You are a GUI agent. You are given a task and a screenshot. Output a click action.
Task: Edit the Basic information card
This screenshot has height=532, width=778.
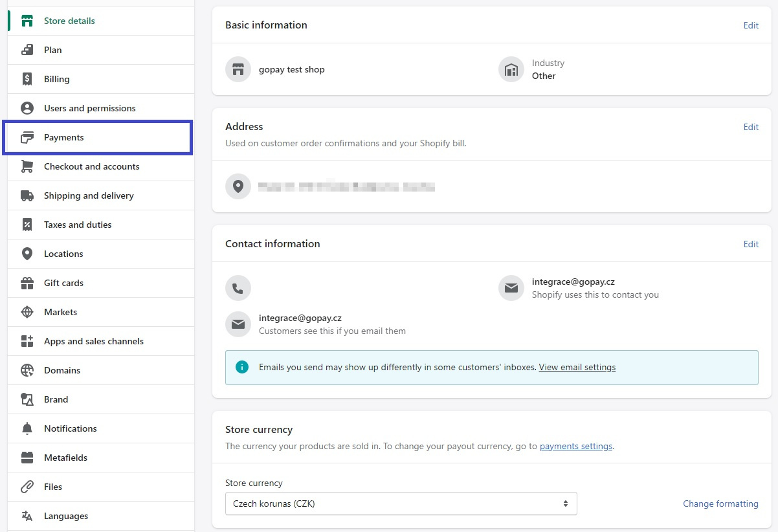point(751,25)
